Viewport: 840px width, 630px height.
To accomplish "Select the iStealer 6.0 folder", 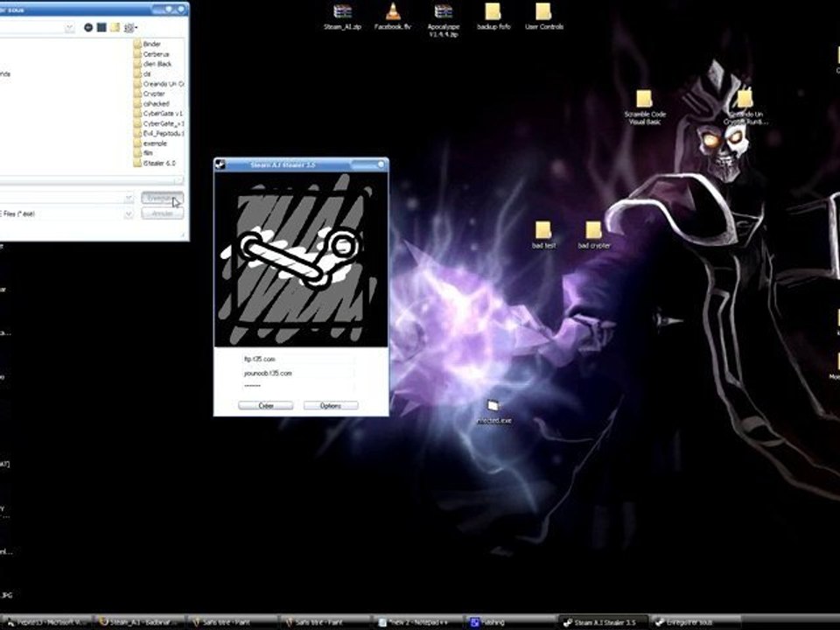I will (154, 164).
